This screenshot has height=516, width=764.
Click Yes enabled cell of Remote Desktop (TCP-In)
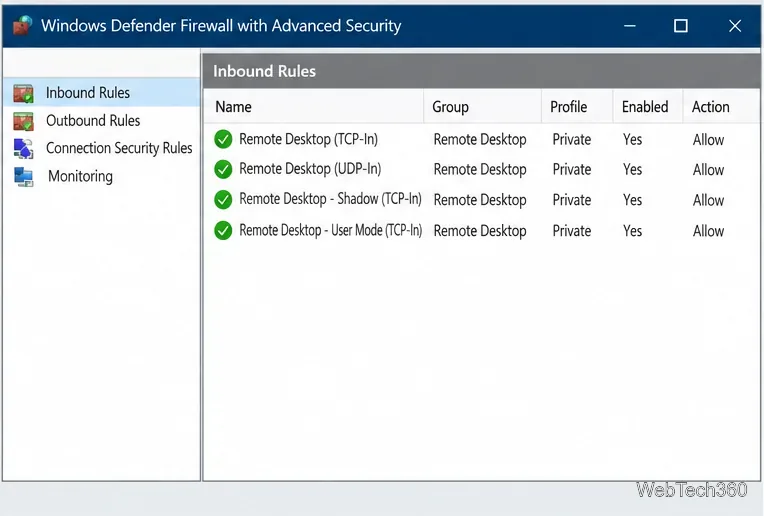click(x=632, y=140)
